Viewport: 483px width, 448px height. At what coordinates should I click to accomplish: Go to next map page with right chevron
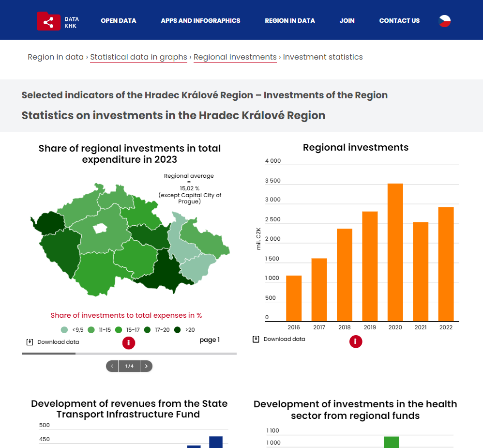tap(146, 366)
